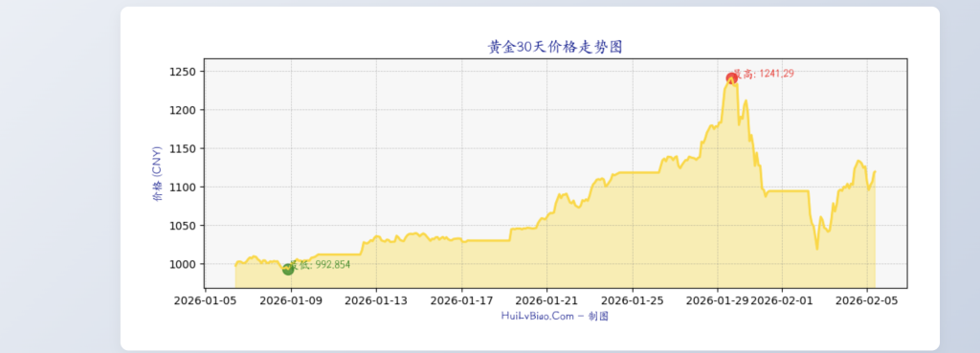Click the HuiLvBiao.Com credit text
The image size is (980, 353).
(x=554, y=316)
